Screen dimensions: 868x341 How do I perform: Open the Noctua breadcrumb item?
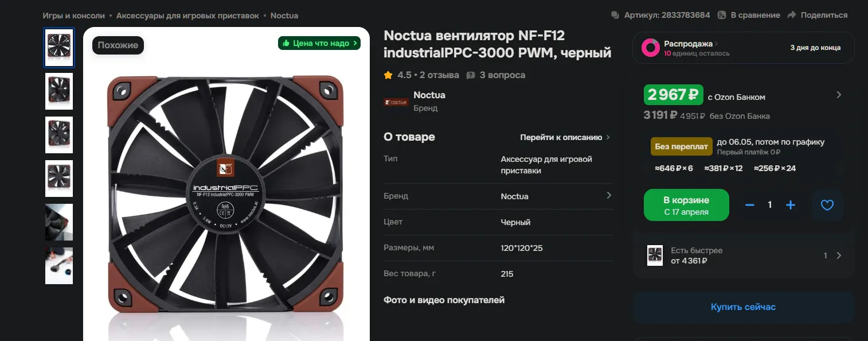click(284, 15)
